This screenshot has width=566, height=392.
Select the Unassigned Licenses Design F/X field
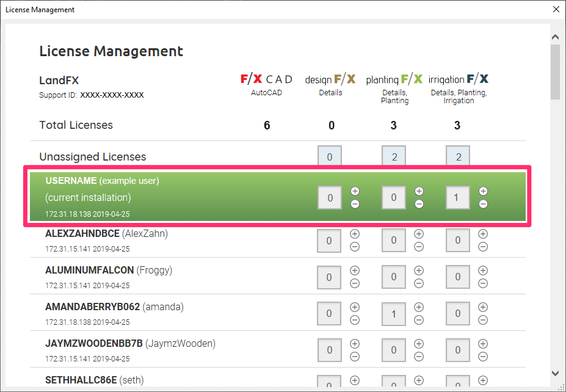330,156
